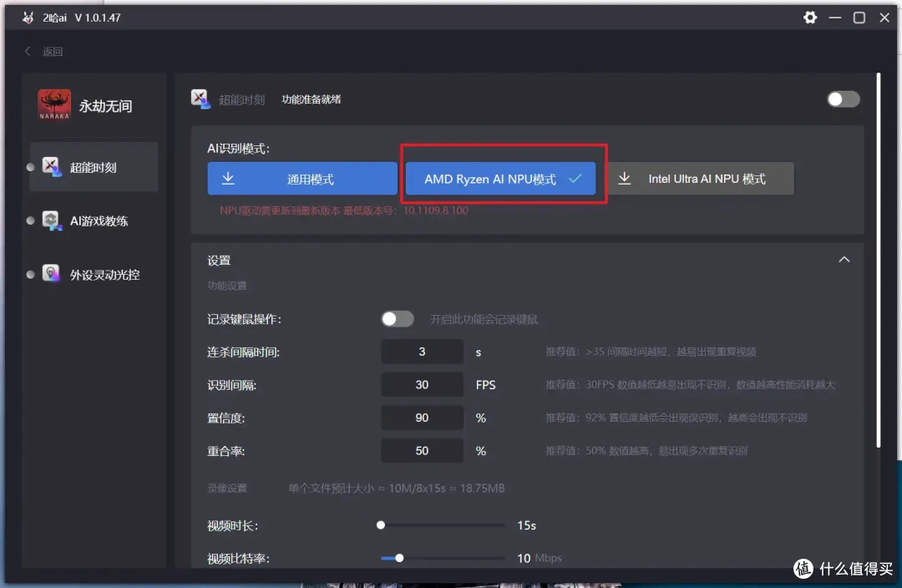
Task: Go back with the 返回 link
Action: click(53, 52)
